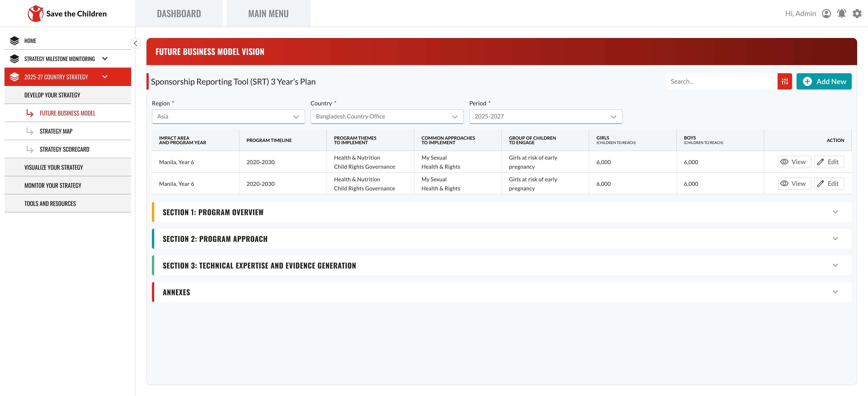View the first Manila Year 6 record
The image size is (868, 396).
click(x=794, y=162)
